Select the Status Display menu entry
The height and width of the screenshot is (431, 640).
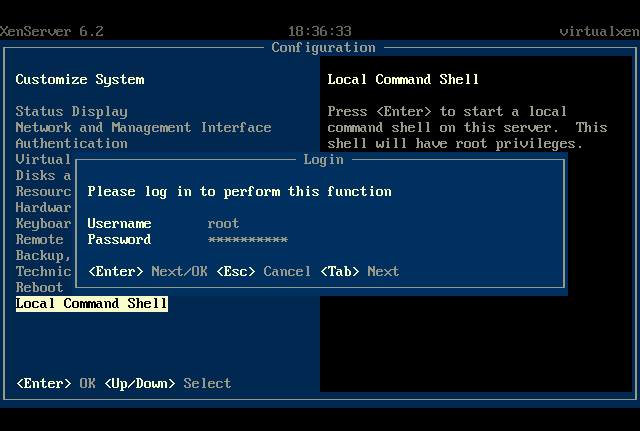coord(71,111)
